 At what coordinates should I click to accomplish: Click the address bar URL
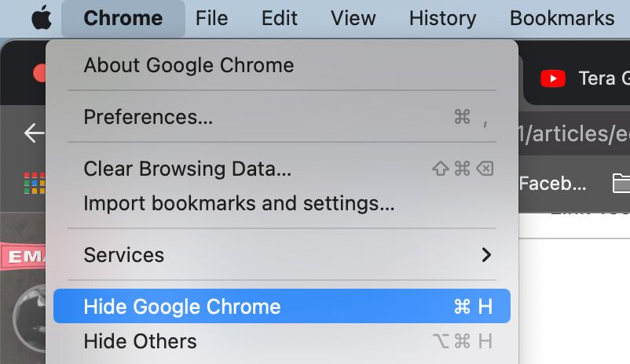click(573, 133)
